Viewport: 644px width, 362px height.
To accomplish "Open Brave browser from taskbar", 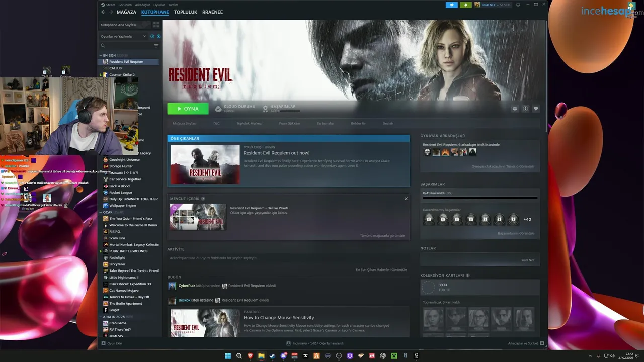I will point(251,356).
